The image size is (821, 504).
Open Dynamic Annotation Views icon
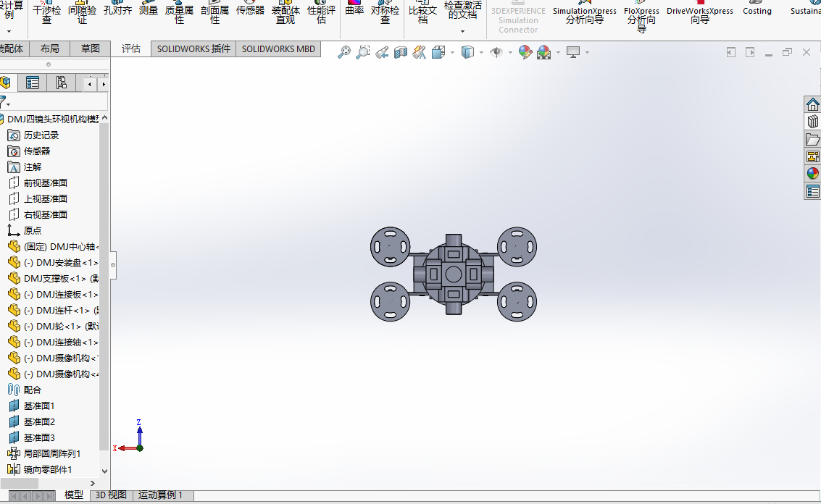[420, 52]
